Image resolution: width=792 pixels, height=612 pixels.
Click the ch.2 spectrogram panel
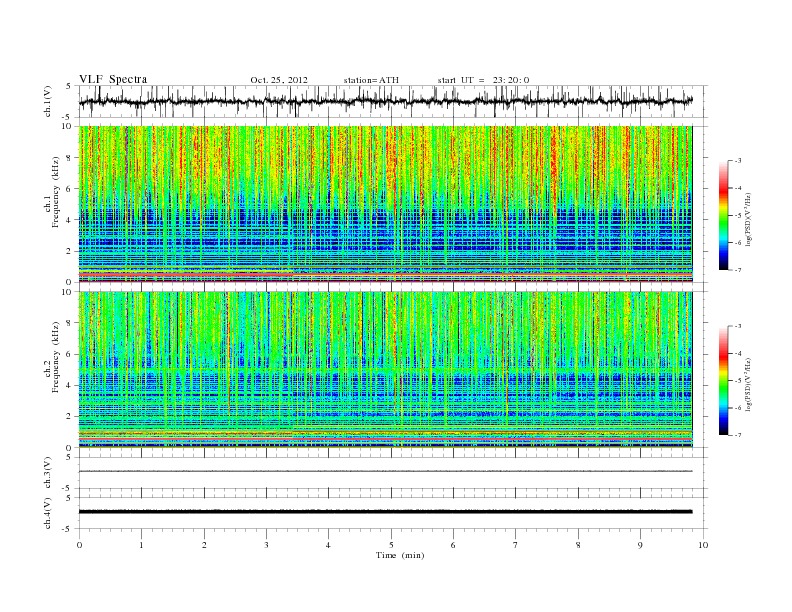385,370
